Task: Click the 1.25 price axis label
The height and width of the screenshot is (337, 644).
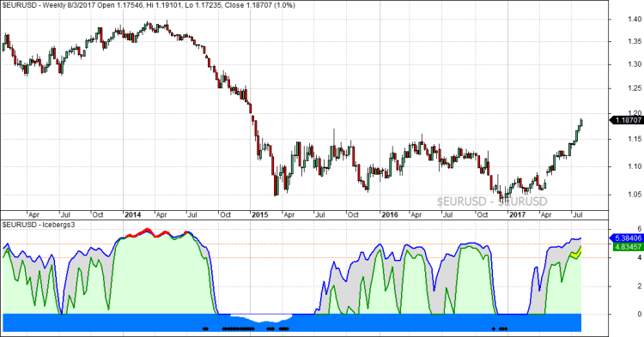Action: tap(635, 88)
